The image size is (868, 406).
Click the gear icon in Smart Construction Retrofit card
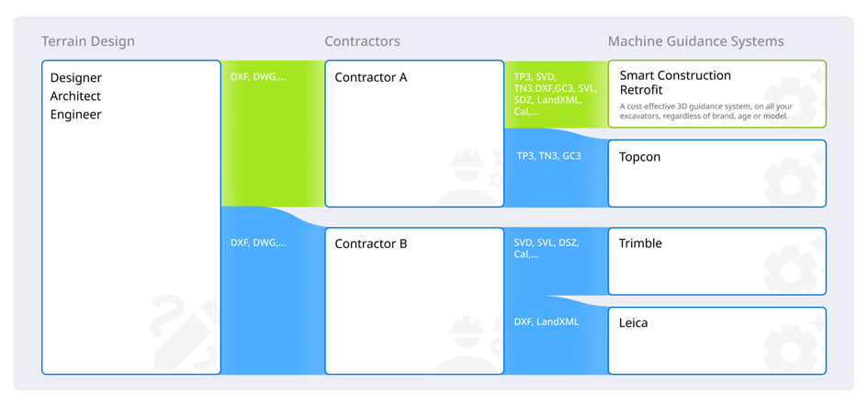click(x=794, y=101)
